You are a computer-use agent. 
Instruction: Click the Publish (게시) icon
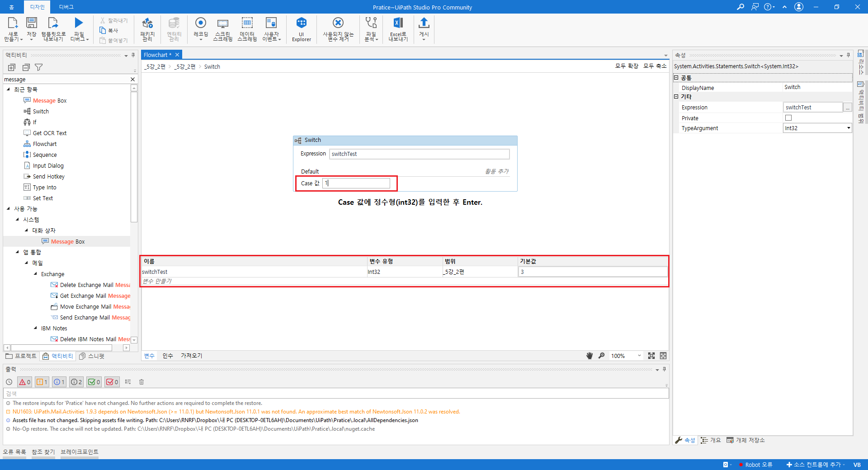(424, 23)
